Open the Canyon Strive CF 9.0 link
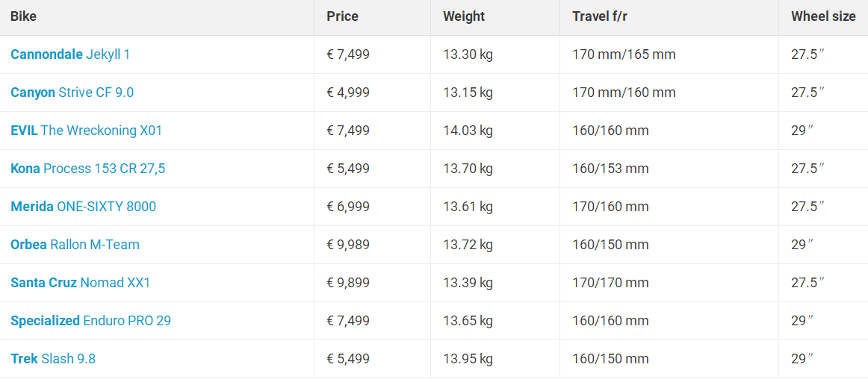This screenshot has height=379, width=868. pos(72,93)
